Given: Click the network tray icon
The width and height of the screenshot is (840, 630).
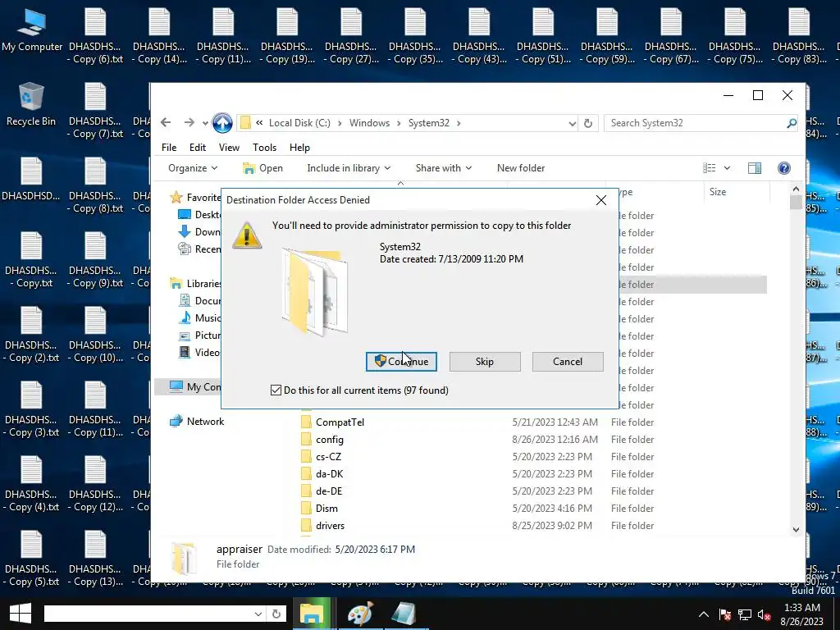Looking at the screenshot, I should tap(745, 614).
